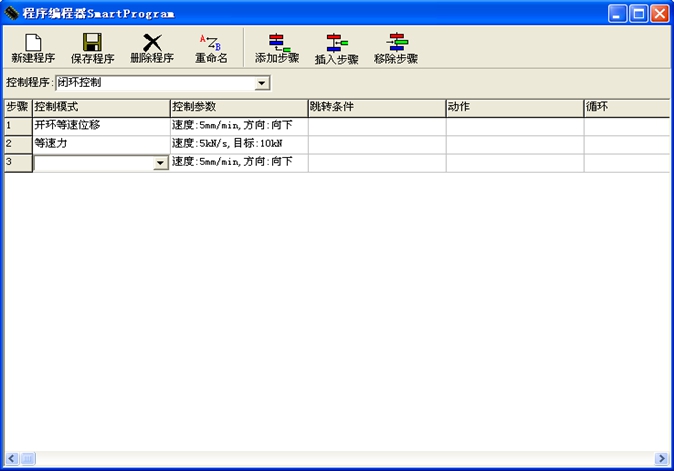Screen dimensions: 674x471
Task: Click the 速度:5kN/s,目标:10kN parameter cell
Action: [238, 144]
